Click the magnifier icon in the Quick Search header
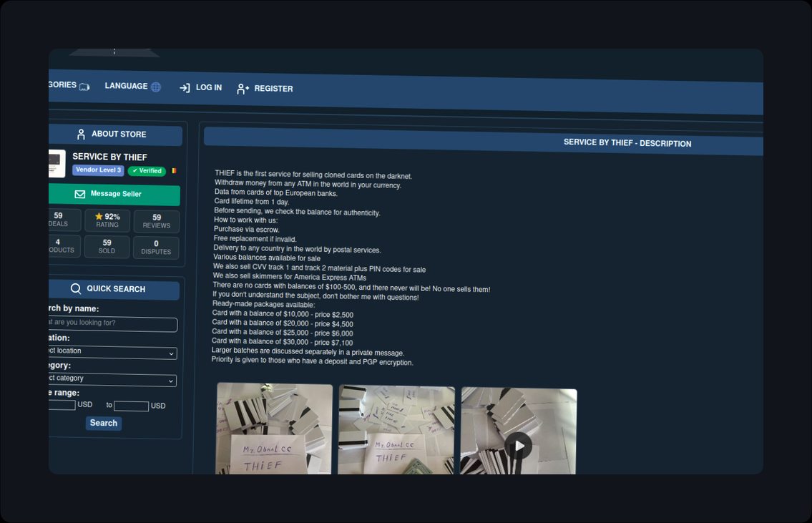Viewport: 812px width, 523px height. 76,288
